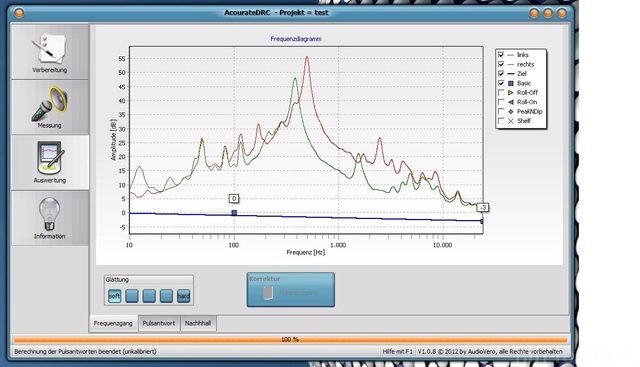Viewport: 640px width, 367px height.
Task: Click the Basic square legend icon
Action: click(x=511, y=83)
